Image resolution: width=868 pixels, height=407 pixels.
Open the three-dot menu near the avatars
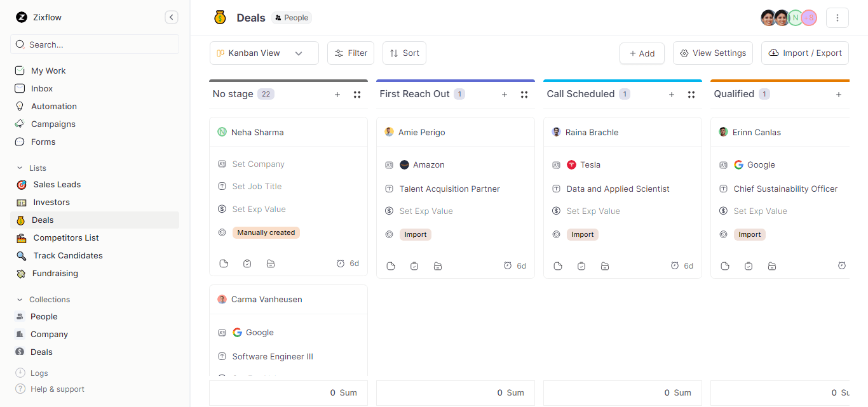pyautogui.click(x=837, y=17)
